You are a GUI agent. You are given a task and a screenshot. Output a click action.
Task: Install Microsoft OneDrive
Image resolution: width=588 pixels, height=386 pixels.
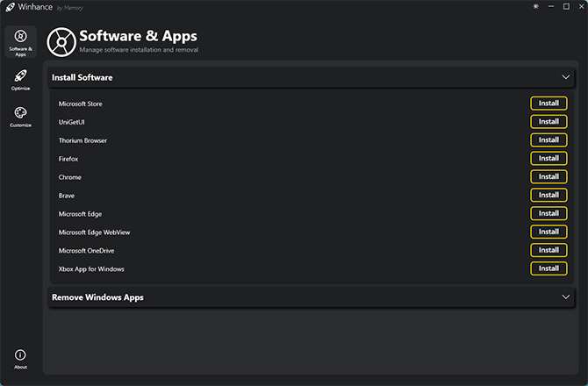[x=549, y=250]
